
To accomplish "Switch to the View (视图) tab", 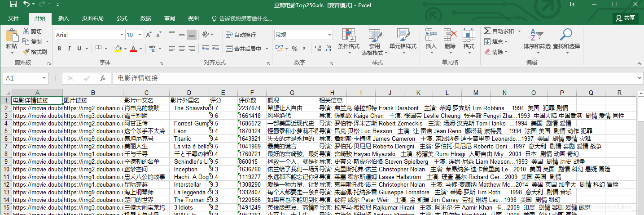I will click(193, 18).
